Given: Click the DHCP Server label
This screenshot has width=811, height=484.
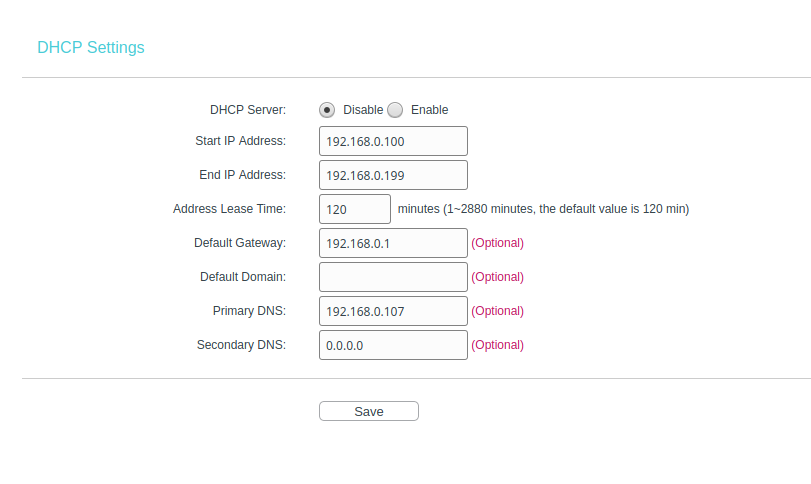Looking at the screenshot, I should (x=248, y=110).
